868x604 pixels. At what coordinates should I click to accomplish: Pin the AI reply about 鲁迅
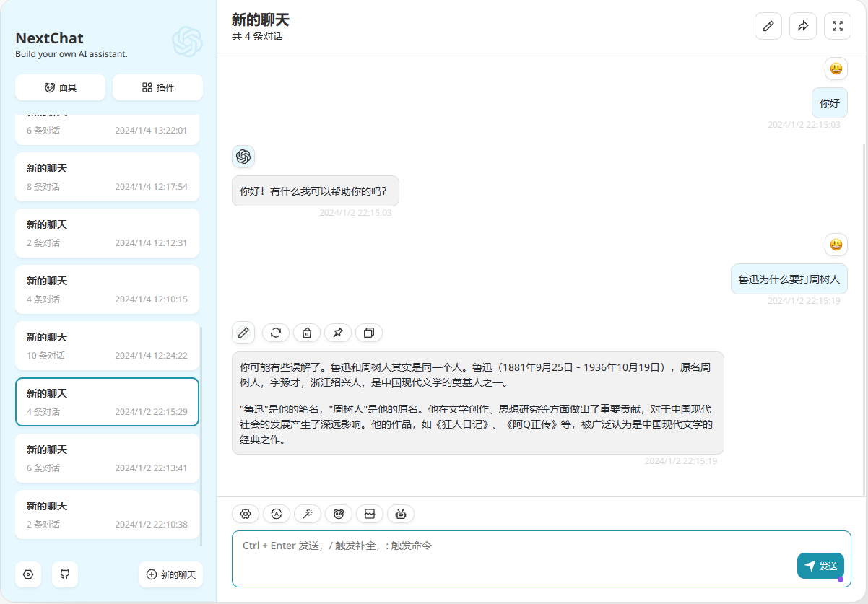pyautogui.click(x=338, y=333)
